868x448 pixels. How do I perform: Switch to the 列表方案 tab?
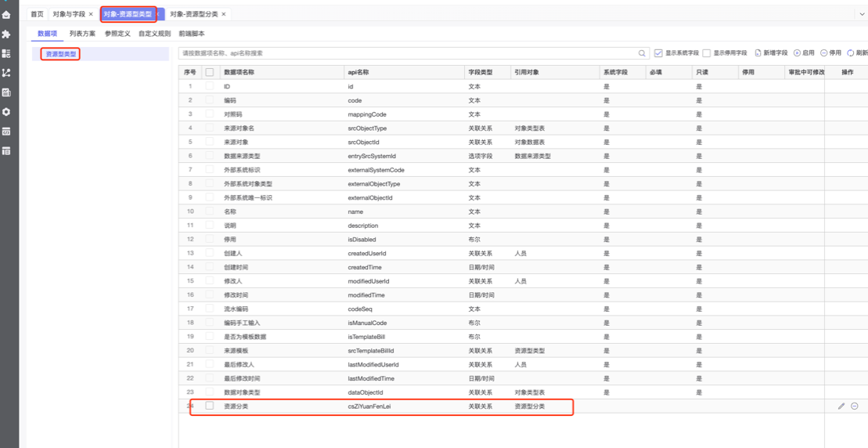pyautogui.click(x=82, y=34)
